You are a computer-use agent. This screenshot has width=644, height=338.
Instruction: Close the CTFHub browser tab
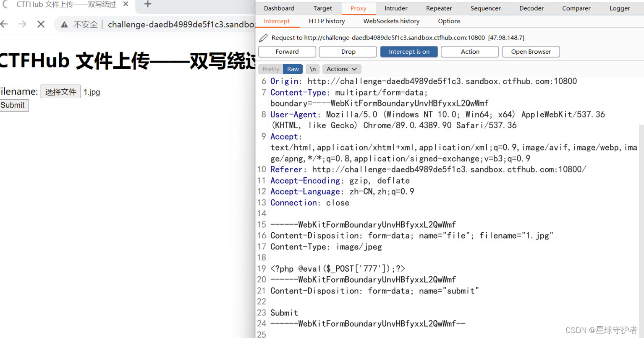(126, 4)
